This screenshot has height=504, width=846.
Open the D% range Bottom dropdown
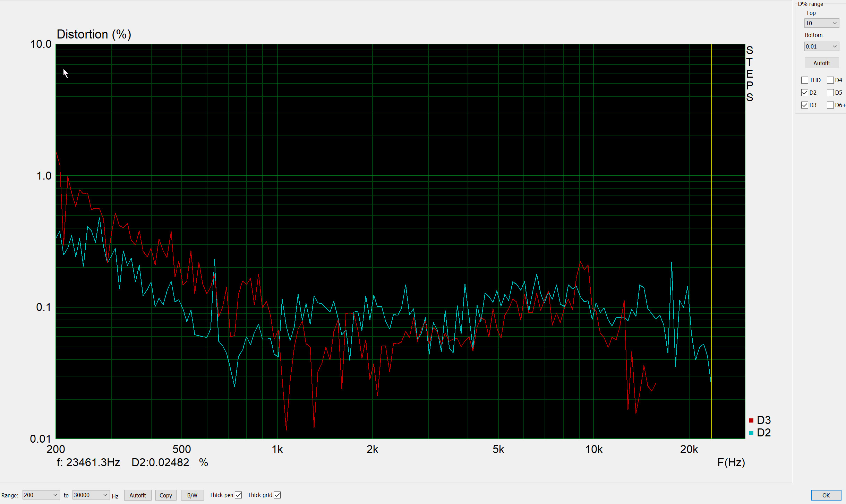(821, 46)
